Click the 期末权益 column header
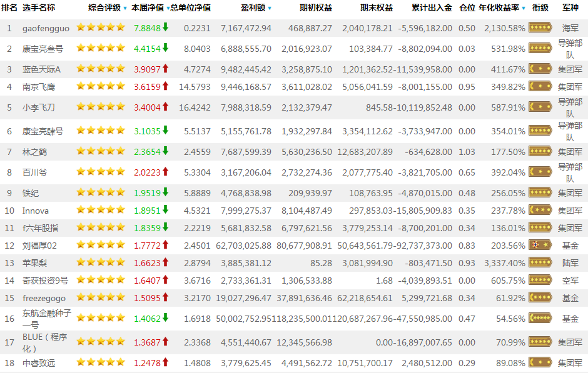 click(x=377, y=7)
